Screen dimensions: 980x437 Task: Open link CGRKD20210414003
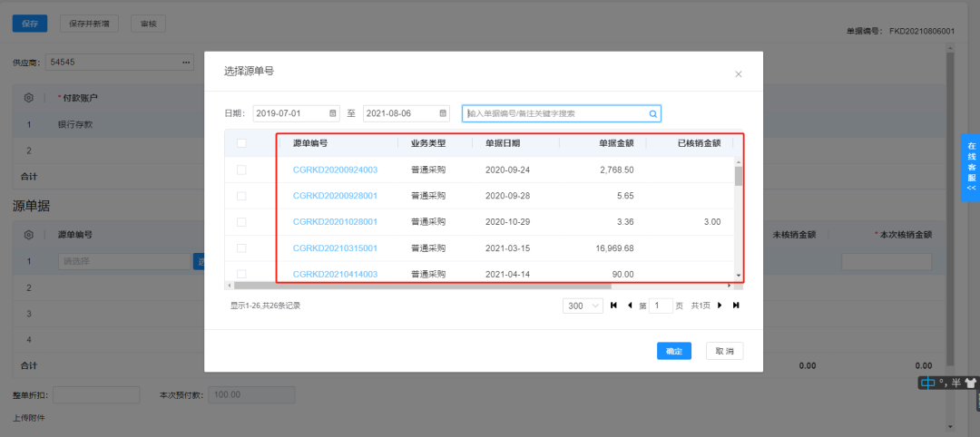pyautogui.click(x=335, y=274)
